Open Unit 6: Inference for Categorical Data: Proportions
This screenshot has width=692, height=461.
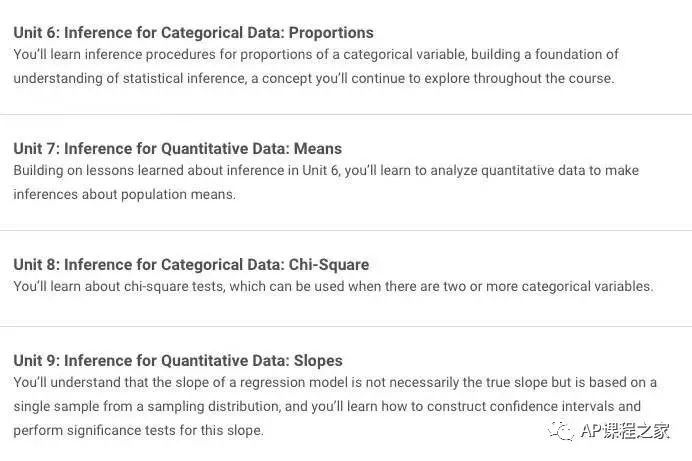(x=193, y=33)
